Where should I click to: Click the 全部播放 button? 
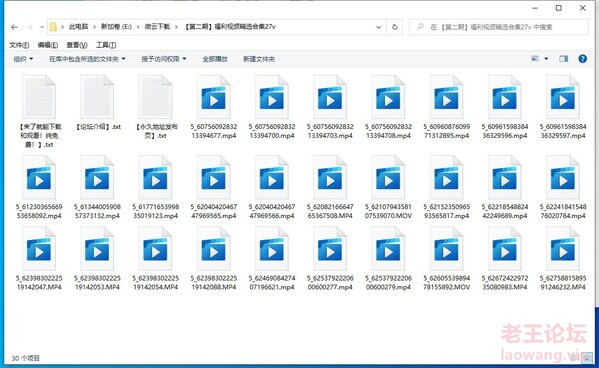tap(215, 59)
